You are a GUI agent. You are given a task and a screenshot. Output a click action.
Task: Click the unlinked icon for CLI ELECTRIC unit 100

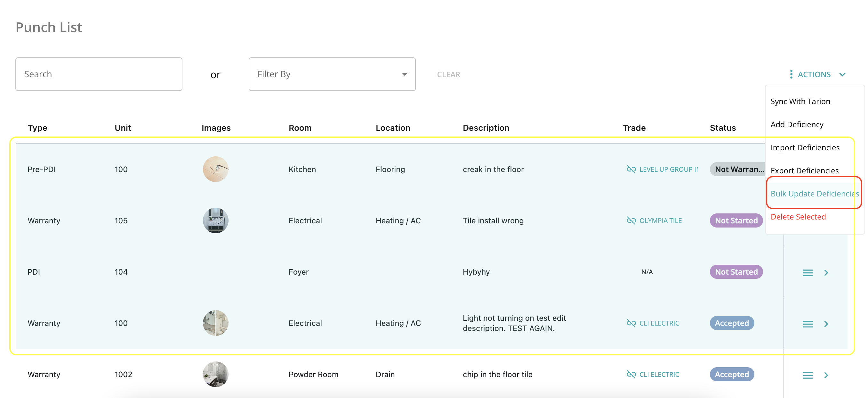point(631,323)
